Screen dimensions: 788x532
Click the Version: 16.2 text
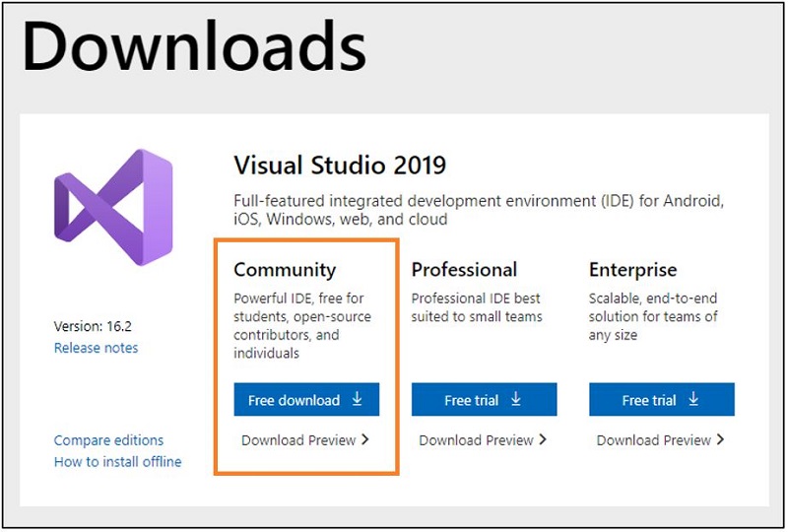[x=93, y=326]
